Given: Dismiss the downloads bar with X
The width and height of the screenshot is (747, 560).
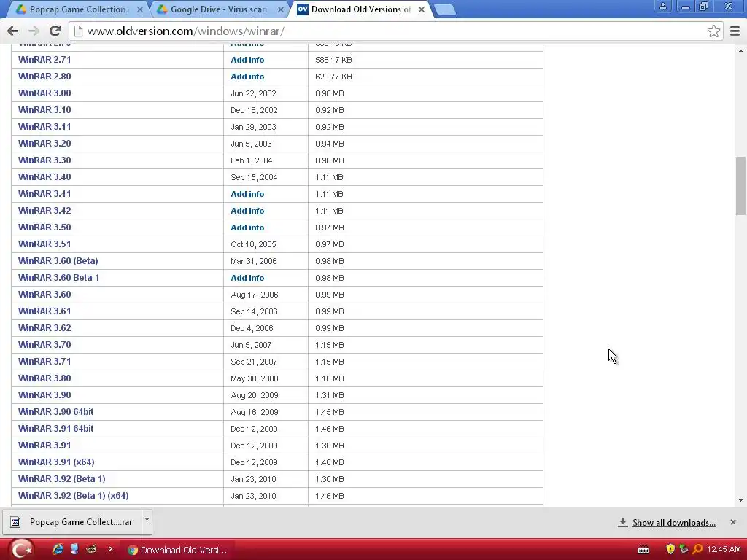Looking at the screenshot, I should coord(732,522).
